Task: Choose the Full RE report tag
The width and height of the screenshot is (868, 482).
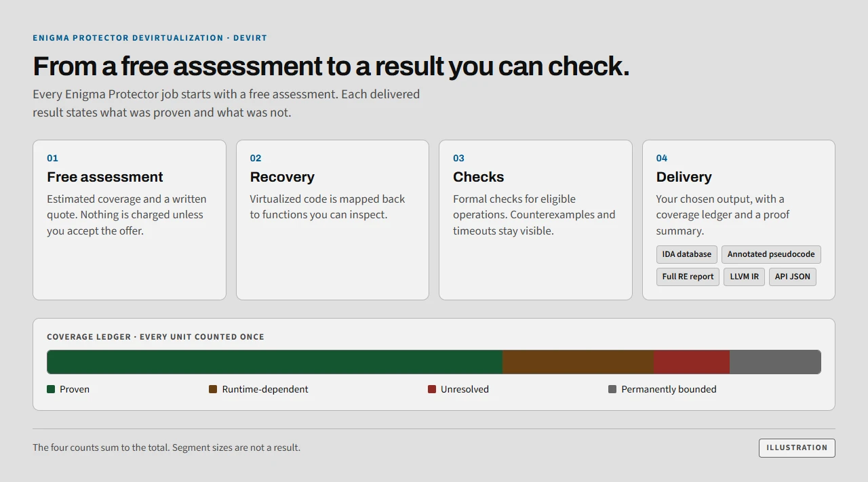Action: (688, 277)
